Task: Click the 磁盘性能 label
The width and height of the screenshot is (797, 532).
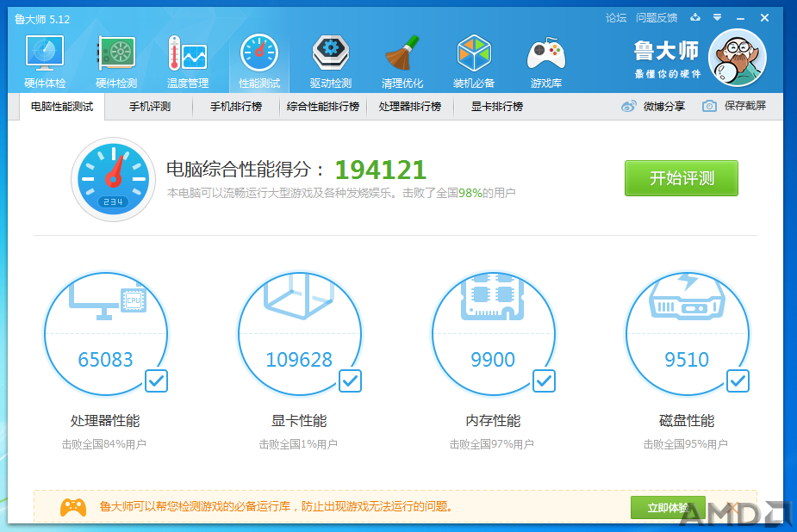Action: pos(687,421)
